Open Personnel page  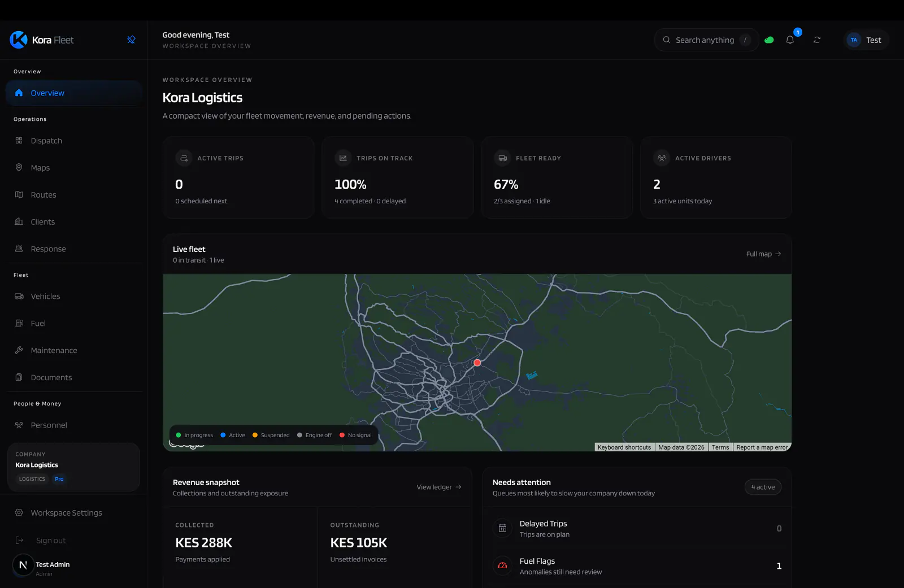[74, 425]
